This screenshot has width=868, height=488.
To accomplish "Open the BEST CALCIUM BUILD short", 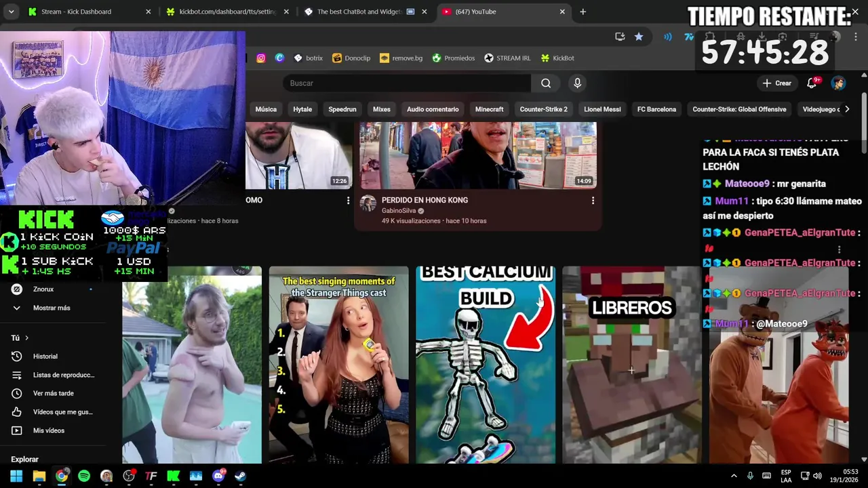I will click(486, 365).
